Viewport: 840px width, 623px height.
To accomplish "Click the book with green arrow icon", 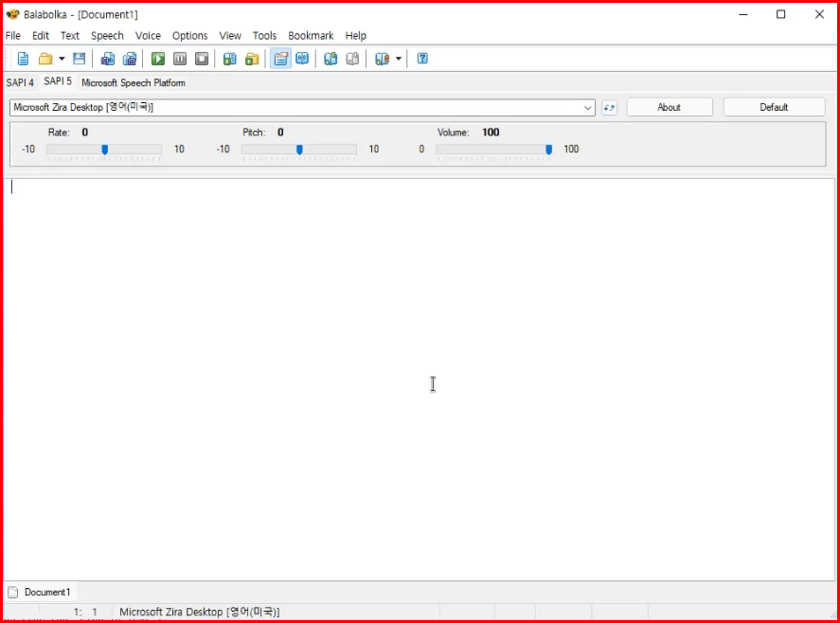I will (x=331, y=59).
